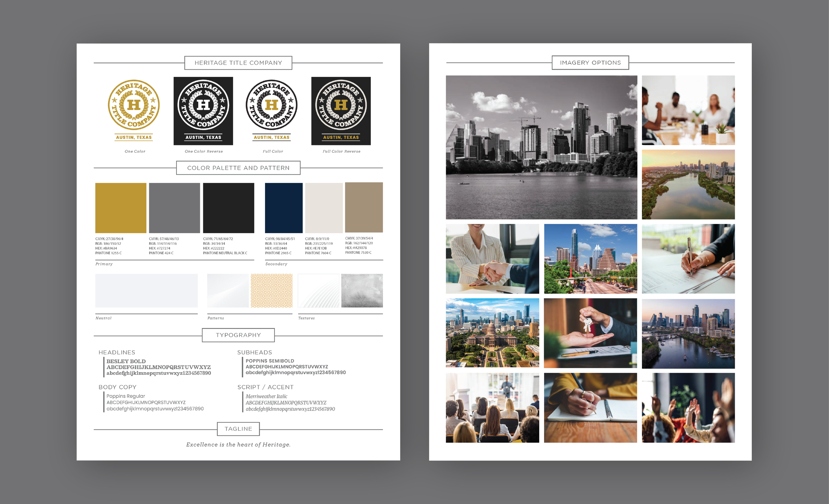Click the Texas Capitol aerial photo
Viewport: 829px width, 504px height.
(492, 333)
